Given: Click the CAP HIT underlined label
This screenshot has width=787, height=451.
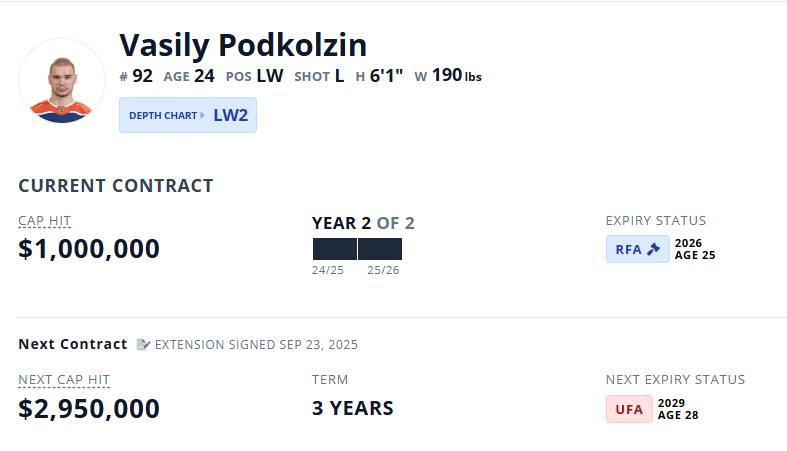Looking at the screenshot, I should click(45, 221).
